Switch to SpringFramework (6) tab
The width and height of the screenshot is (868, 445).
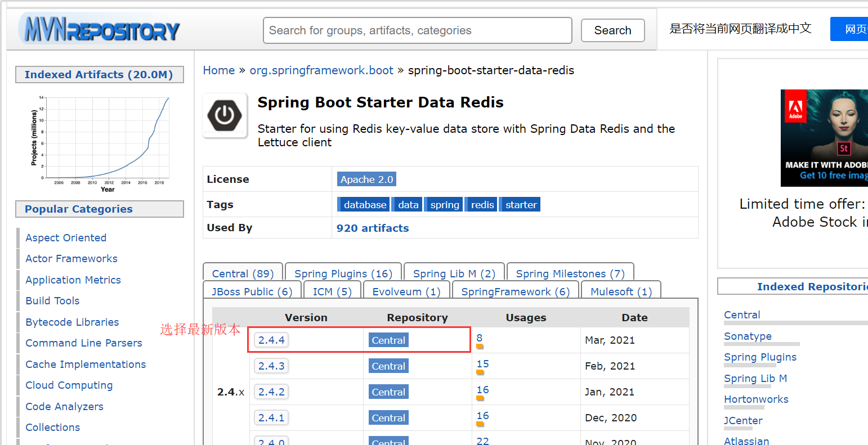click(x=516, y=291)
